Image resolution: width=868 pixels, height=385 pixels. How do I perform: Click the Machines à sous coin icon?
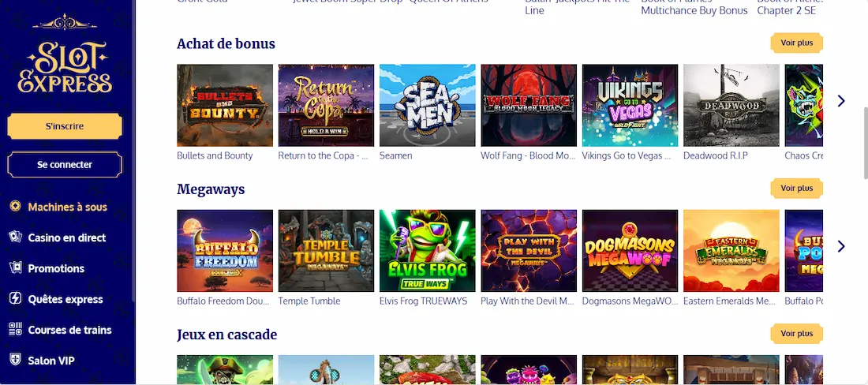click(15, 207)
